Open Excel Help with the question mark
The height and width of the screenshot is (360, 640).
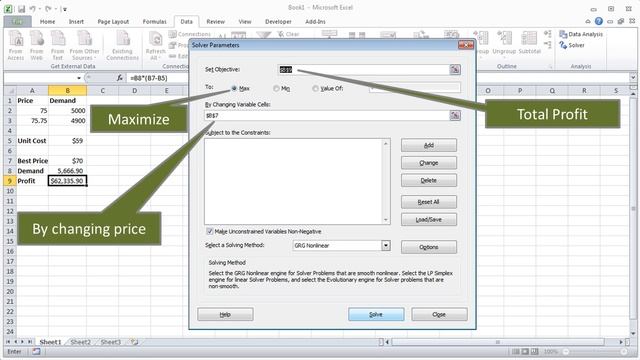click(598, 21)
